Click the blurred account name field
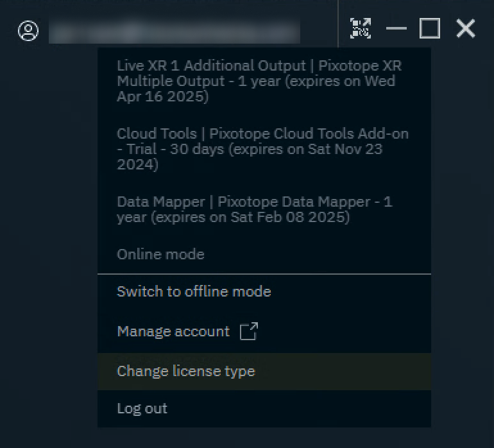 174,31
